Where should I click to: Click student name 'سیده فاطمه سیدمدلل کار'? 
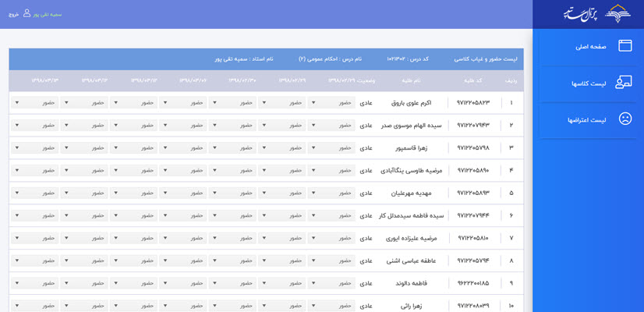click(x=411, y=216)
